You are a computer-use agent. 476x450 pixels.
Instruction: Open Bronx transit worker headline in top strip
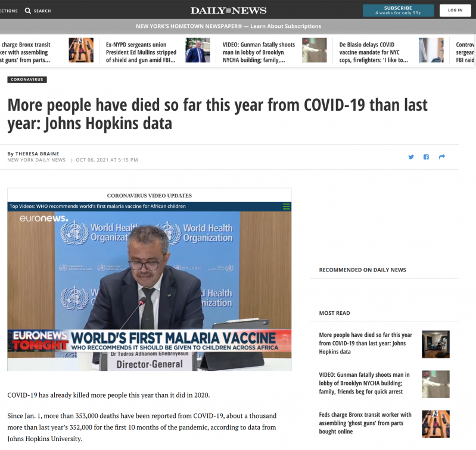pos(25,52)
